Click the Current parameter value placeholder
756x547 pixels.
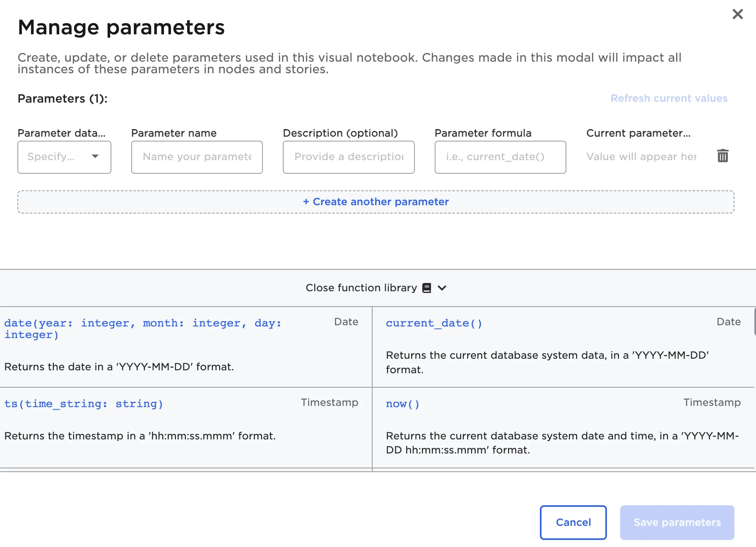pos(641,157)
